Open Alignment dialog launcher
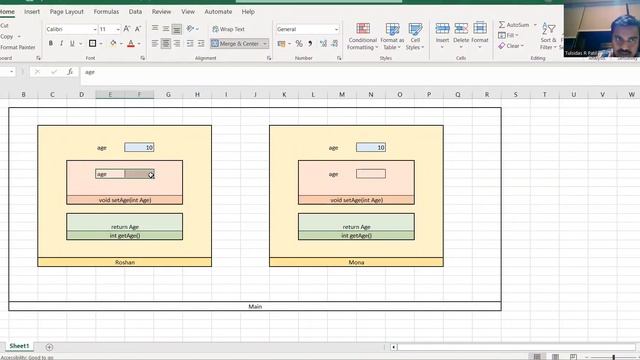640x360 pixels. [269, 58]
